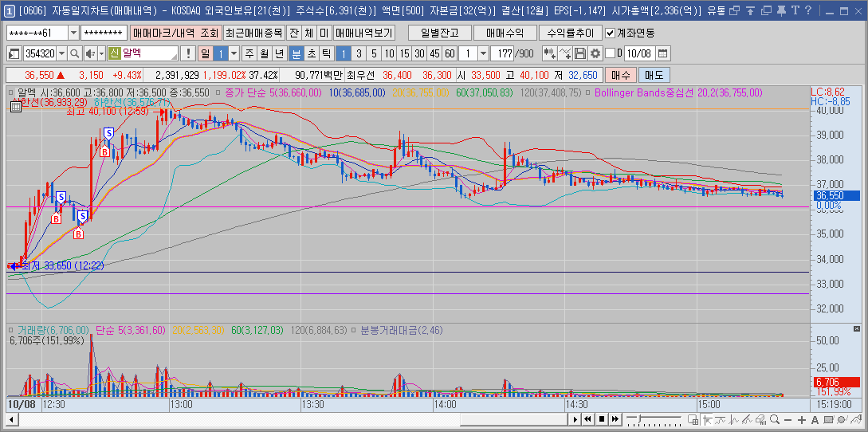Screen dimensions: 868x432
Task: Click the exclamation mark info icon
Action: [x=188, y=53]
